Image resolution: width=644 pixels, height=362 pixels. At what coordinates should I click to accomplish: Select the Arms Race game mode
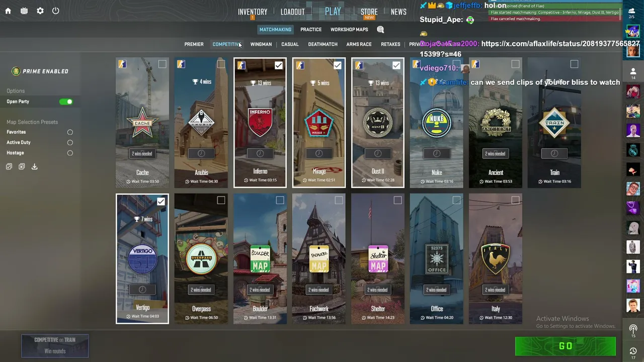point(359,44)
